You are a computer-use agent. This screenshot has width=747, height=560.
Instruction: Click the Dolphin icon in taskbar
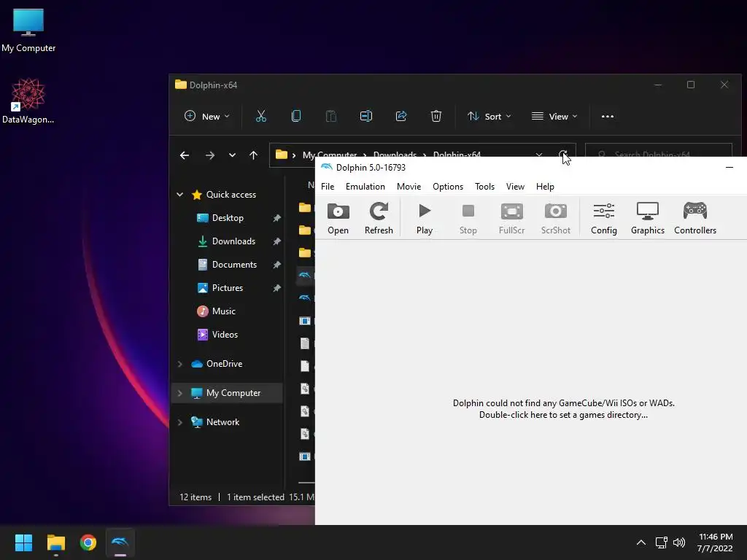[120, 542]
